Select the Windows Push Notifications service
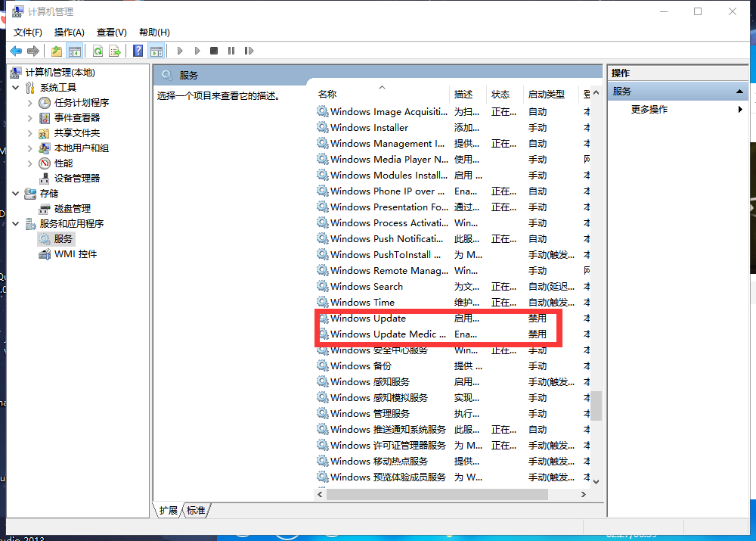This screenshot has height=541, width=756. (x=453, y=239)
